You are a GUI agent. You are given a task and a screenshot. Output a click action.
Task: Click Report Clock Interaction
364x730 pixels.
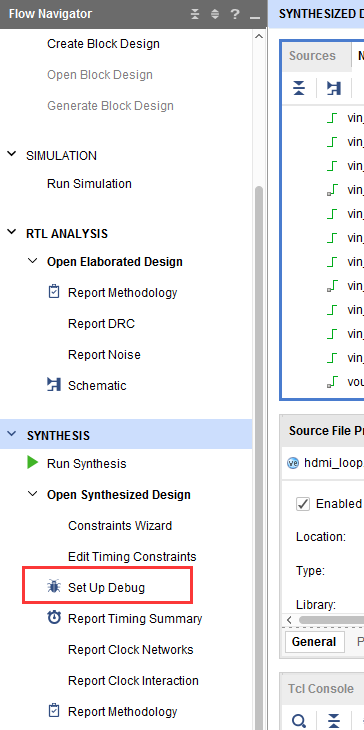(x=133, y=681)
